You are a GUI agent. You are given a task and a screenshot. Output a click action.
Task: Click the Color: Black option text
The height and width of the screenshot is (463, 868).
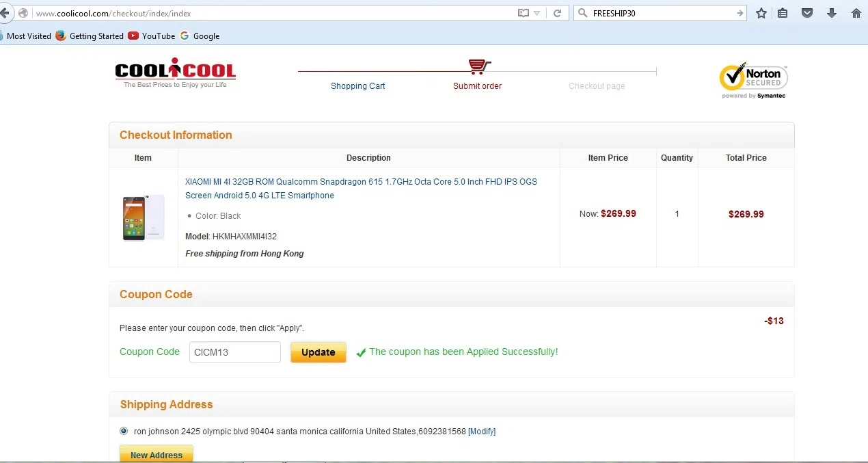pyautogui.click(x=218, y=216)
